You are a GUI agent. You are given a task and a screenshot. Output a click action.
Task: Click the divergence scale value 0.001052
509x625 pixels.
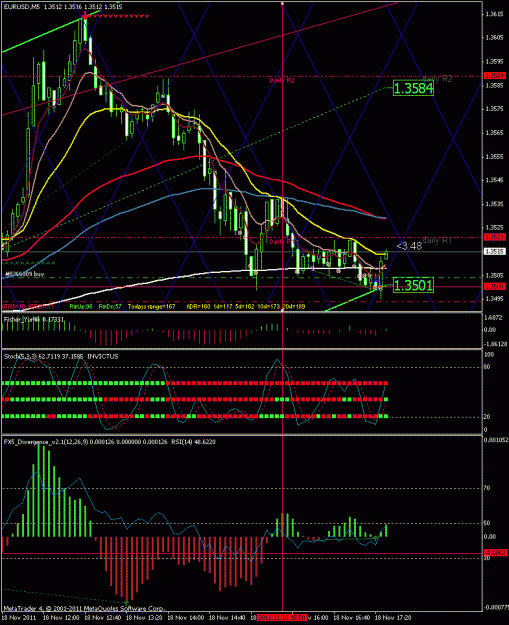pos(495,440)
